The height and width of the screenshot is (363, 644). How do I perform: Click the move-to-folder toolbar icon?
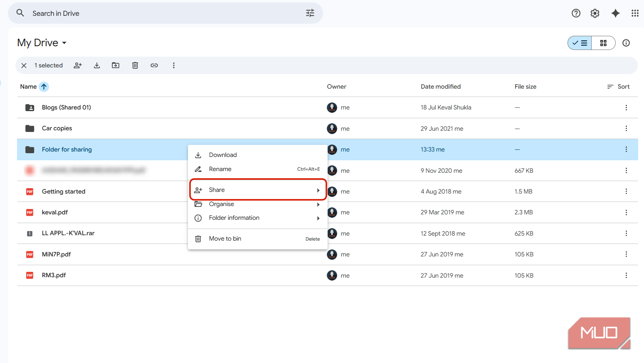116,65
